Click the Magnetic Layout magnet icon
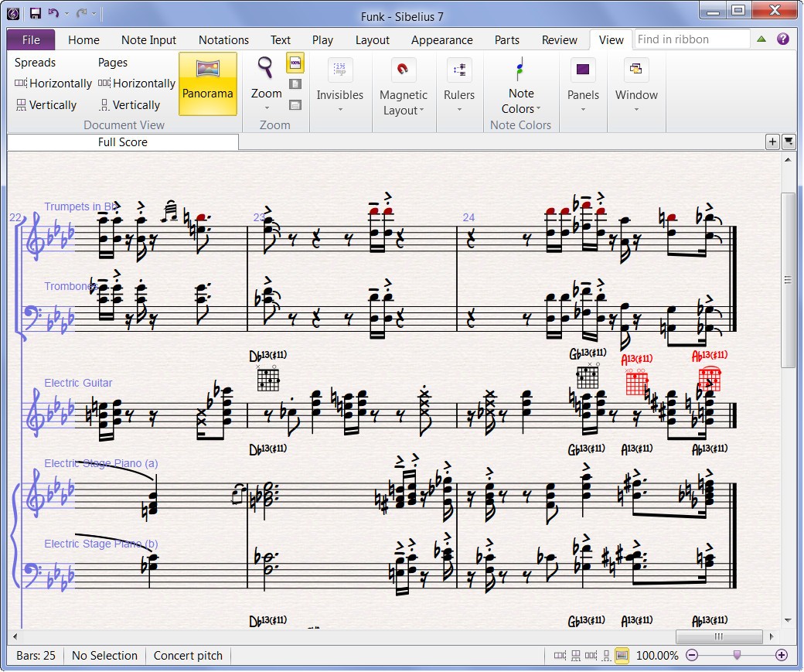 403,70
